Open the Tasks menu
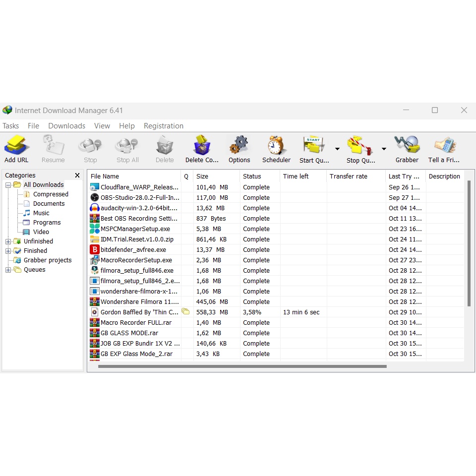The image size is (476, 476). click(x=10, y=125)
